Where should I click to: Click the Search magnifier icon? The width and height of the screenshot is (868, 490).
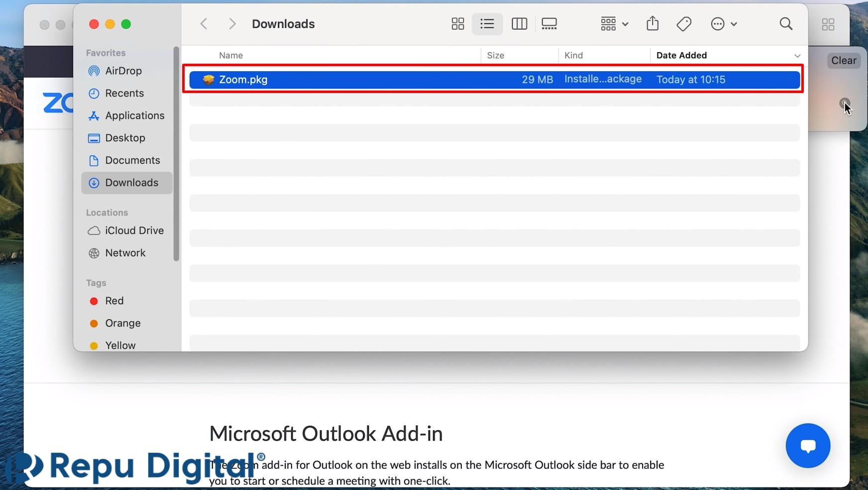tap(786, 24)
